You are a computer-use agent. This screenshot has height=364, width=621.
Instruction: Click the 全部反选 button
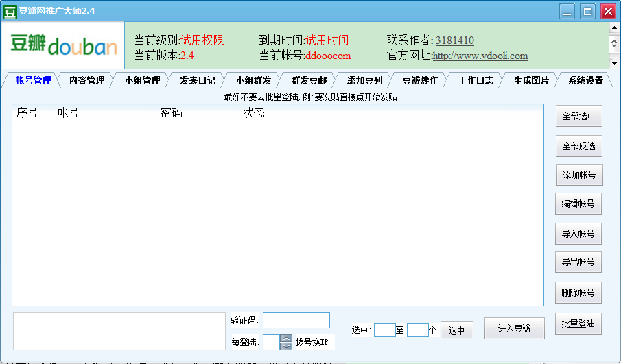pyautogui.click(x=578, y=146)
